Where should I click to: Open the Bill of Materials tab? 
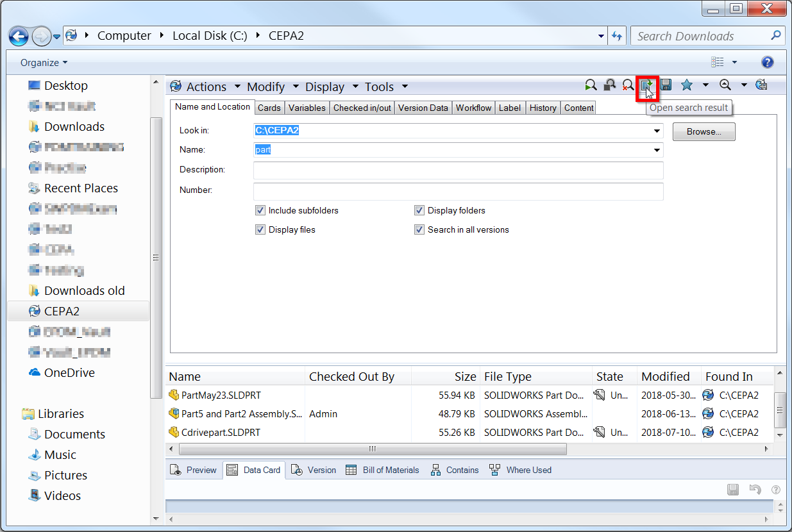(382, 470)
